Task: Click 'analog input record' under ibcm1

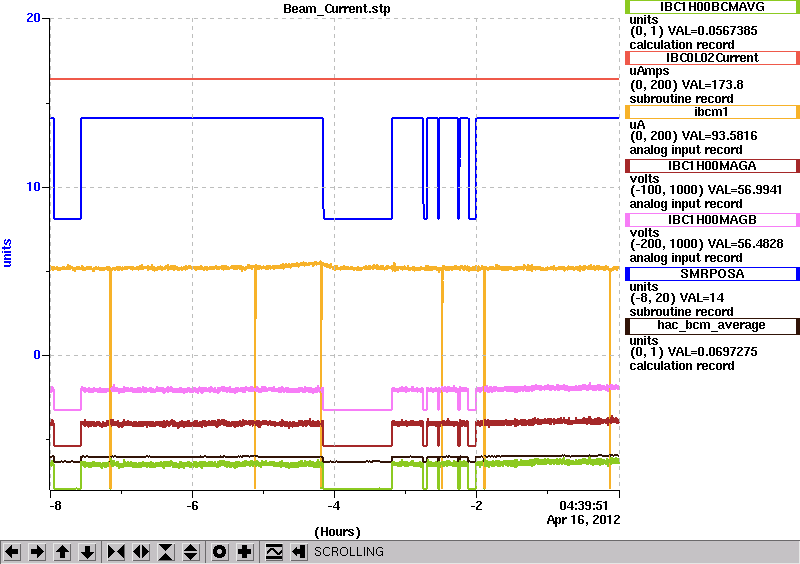Action: [x=686, y=150]
